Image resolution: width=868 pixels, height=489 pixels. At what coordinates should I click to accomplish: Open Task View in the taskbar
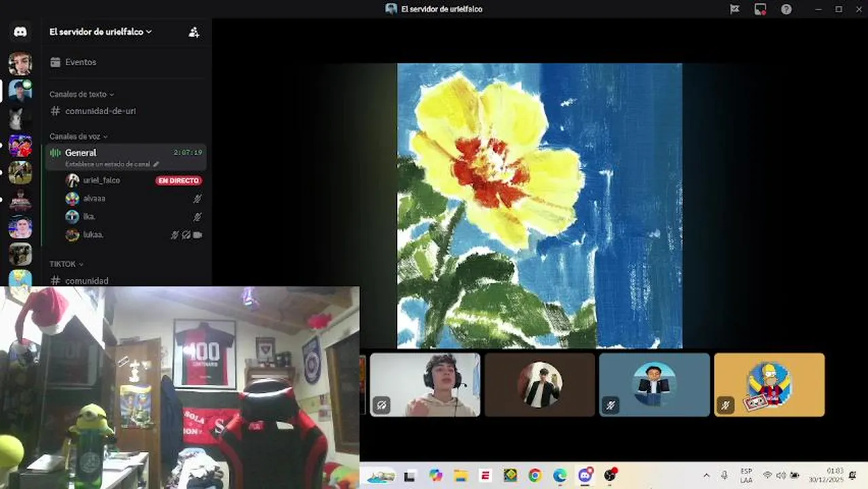click(410, 475)
